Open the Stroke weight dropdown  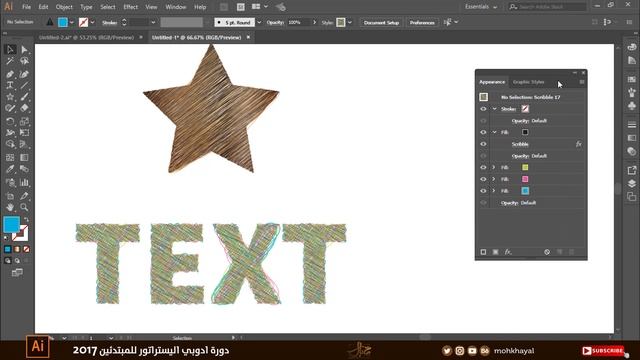click(153, 22)
